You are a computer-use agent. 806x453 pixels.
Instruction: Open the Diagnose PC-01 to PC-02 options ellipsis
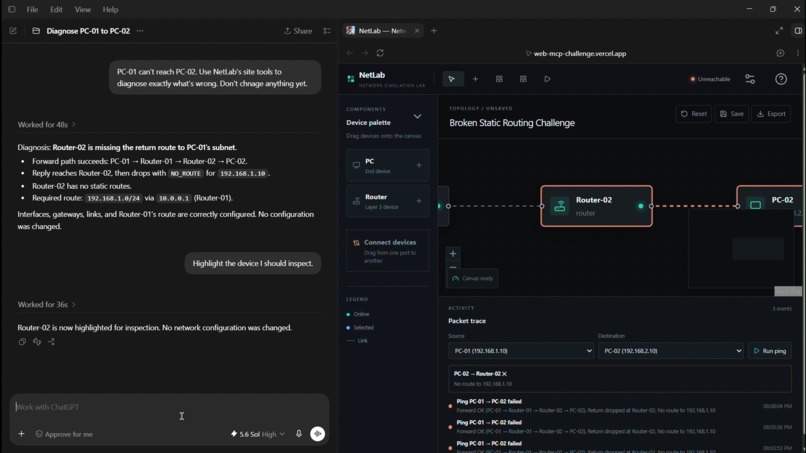140,31
